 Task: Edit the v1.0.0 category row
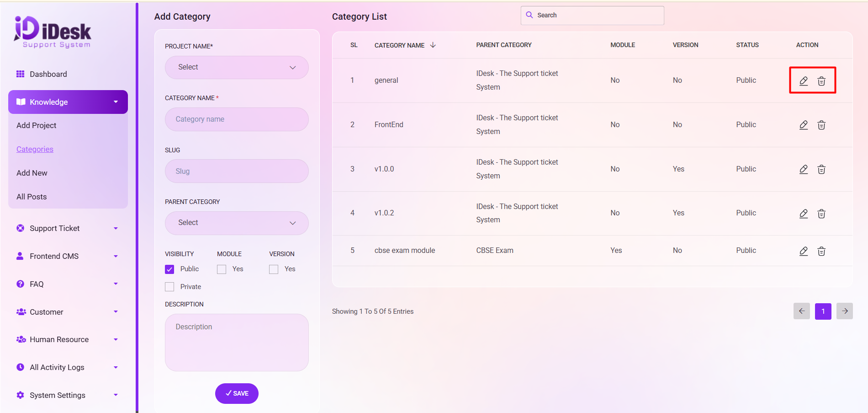(804, 169)
